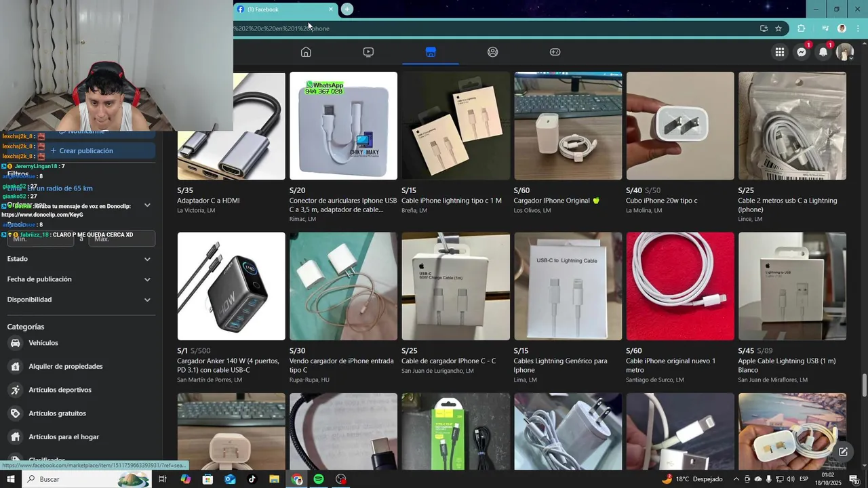Click the Cables Lightning Genérico para Iphone title

point(561,365)
